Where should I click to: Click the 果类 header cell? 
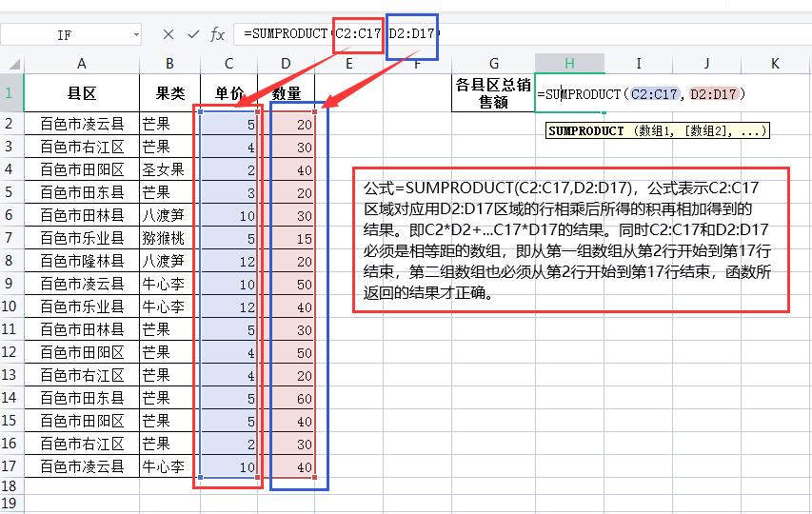169,93
